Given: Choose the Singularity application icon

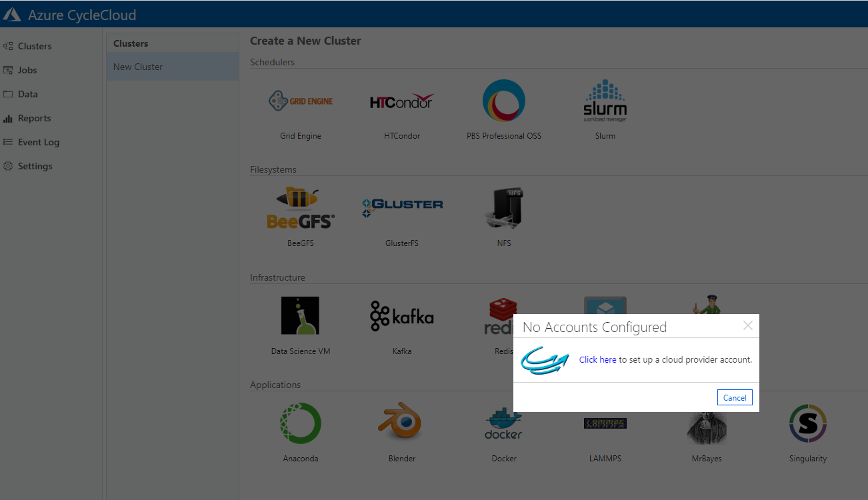Looking at the screenshot, I should (808, 423).
